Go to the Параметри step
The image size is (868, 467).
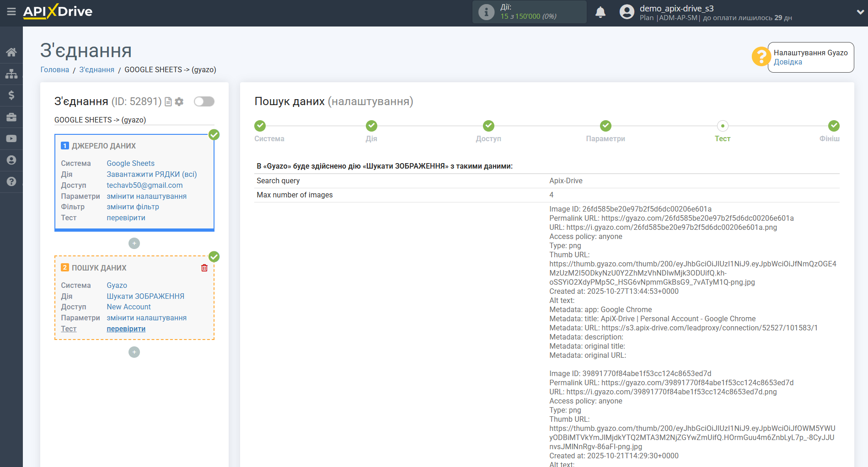point(605,126)
